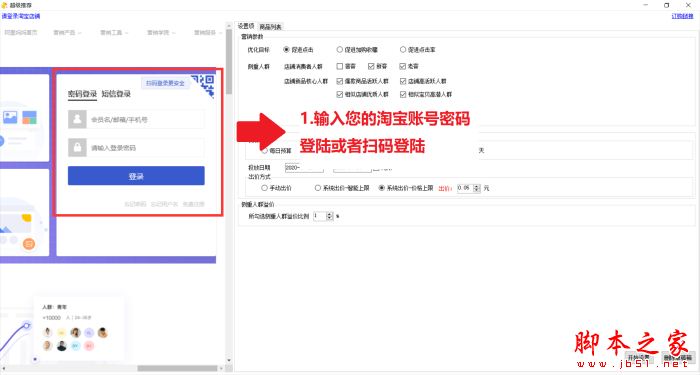Viewport: 700px width, 375px height.
Task: Click the 出价 value field showing 0.05
Action: 465,188
